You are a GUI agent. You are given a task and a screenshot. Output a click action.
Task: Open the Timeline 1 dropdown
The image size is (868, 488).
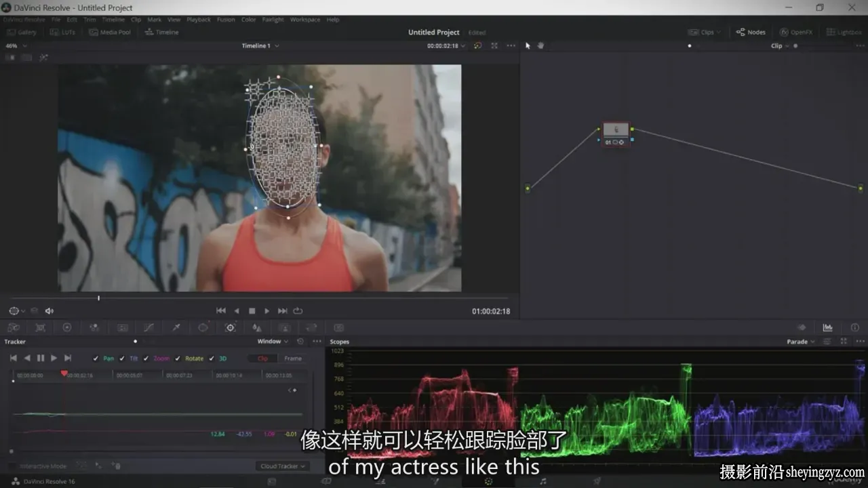(260, 46)
